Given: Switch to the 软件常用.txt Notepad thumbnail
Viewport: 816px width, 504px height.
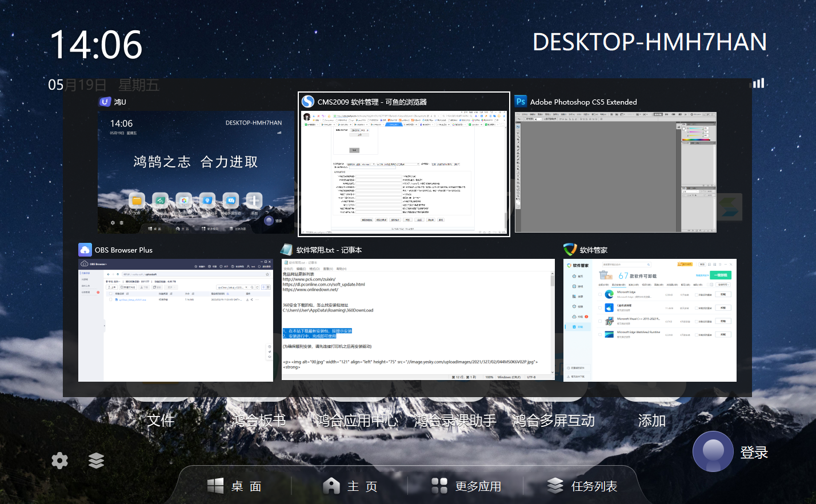Looking at the screenshot, I should point(418,319).
